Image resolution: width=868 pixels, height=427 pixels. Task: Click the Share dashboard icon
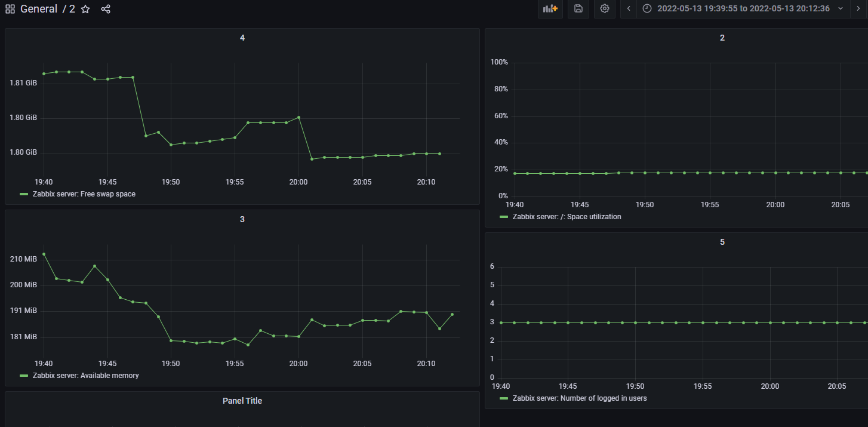[x=106, y=9]
